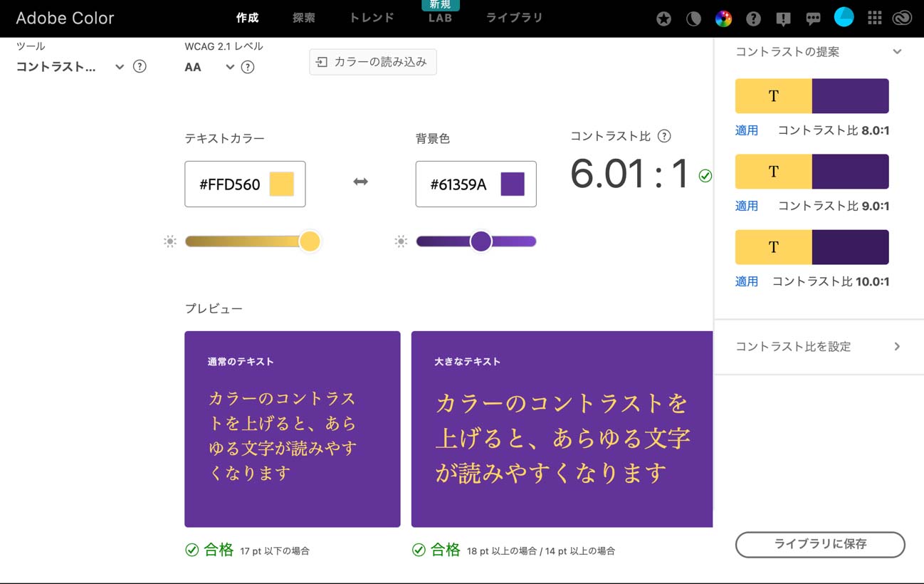Click help icon next to ツール dropdown

coord(140,66)
